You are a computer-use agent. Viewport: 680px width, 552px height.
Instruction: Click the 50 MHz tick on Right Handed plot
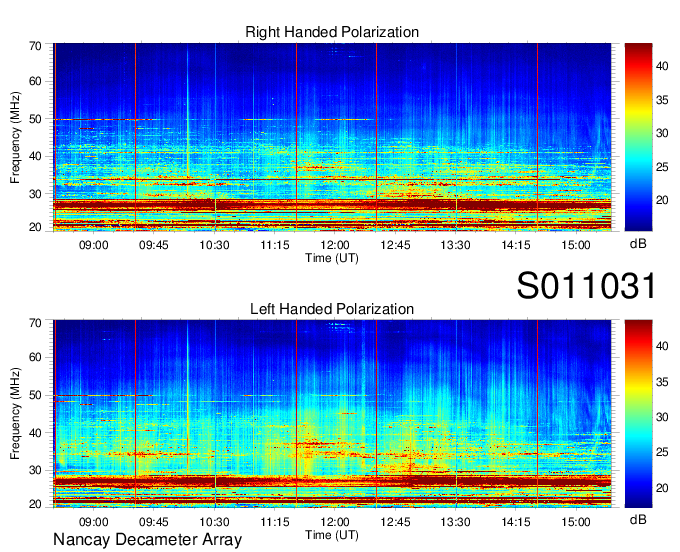[35, 119]
